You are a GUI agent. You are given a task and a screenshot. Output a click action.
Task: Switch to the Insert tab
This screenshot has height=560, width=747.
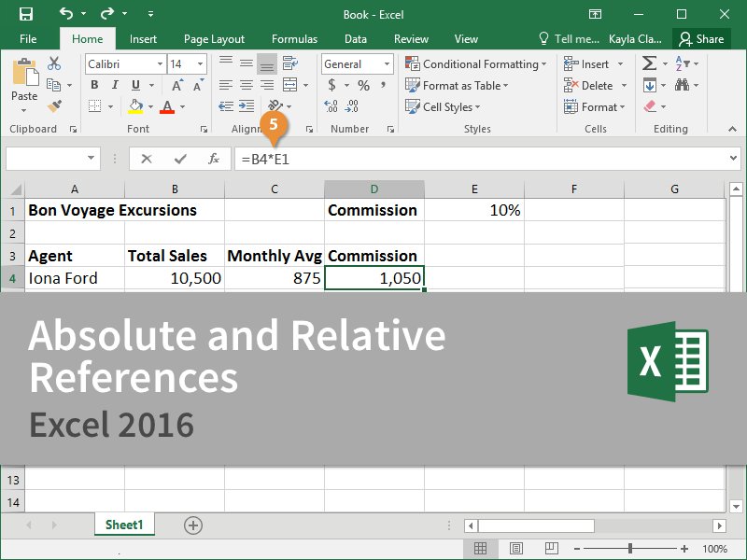point(143,39)
